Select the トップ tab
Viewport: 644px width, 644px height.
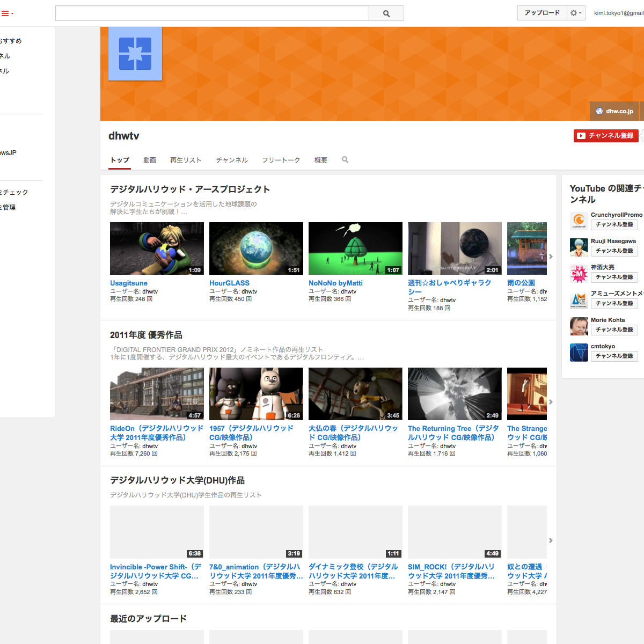pyautogui.click(x=120, y=160)
